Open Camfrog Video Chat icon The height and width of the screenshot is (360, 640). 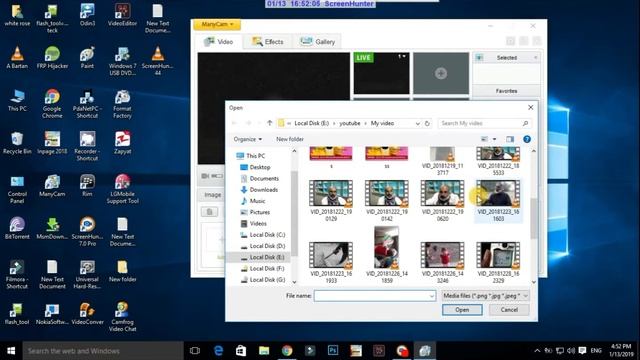tap(122, 317)
